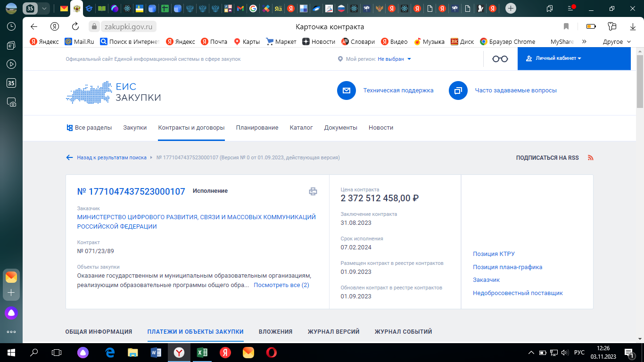This screenshot has width=644, height=362.
Task: Click the video play icon in sidebar
Action: pos(11,64)
